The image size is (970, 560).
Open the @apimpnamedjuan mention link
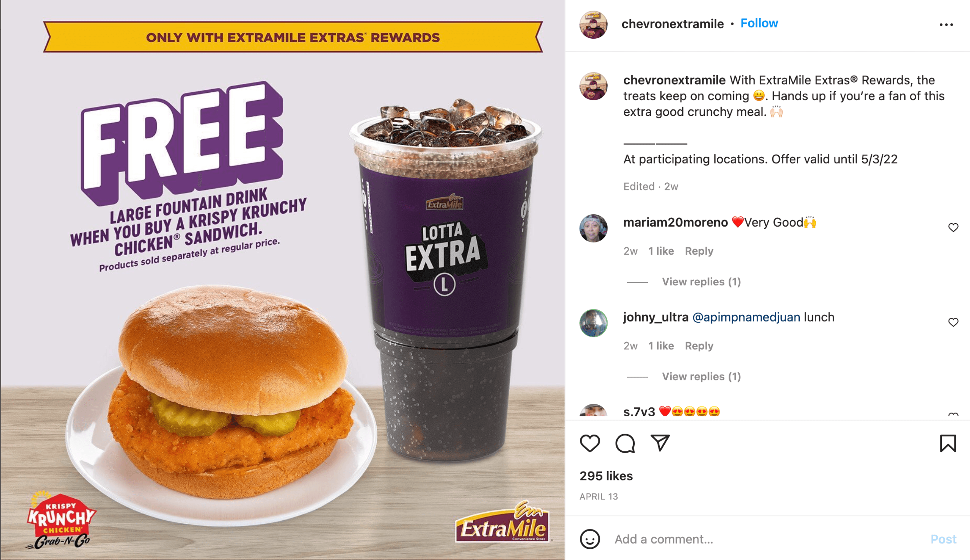[746, 317]
